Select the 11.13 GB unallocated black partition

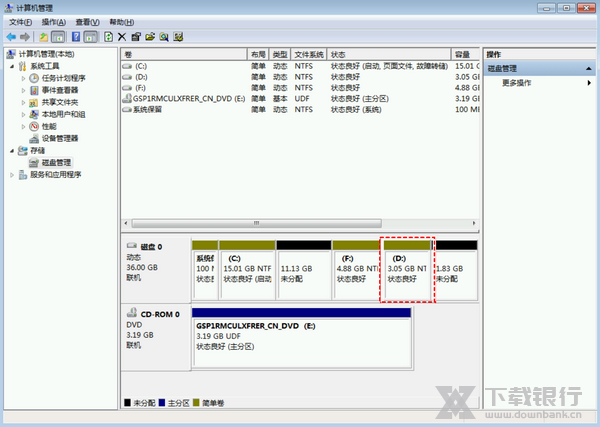tap(303, 270)
